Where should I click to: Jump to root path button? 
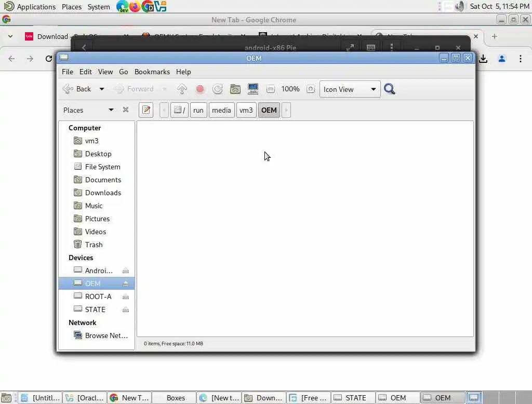[179, 110]
